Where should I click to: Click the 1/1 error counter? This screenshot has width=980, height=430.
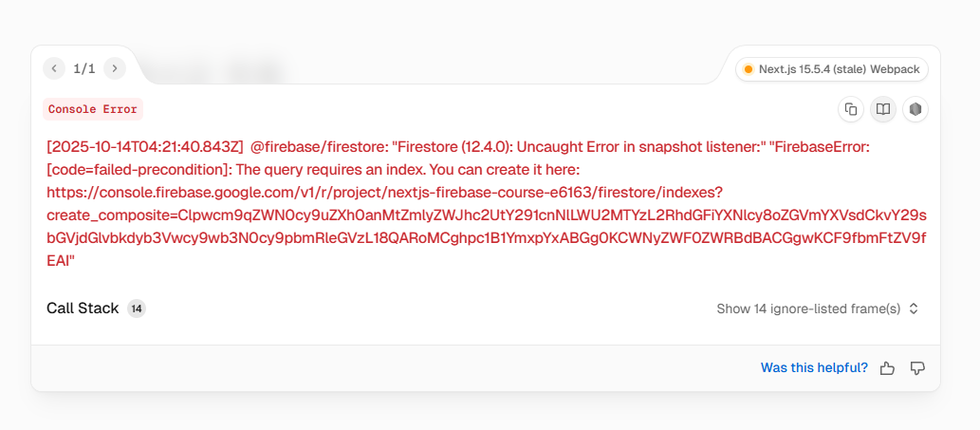point(84,68)
